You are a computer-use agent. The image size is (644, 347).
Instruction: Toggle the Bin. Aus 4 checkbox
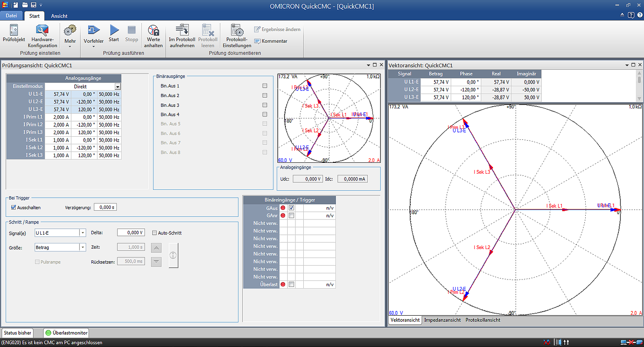coord(265,115)
